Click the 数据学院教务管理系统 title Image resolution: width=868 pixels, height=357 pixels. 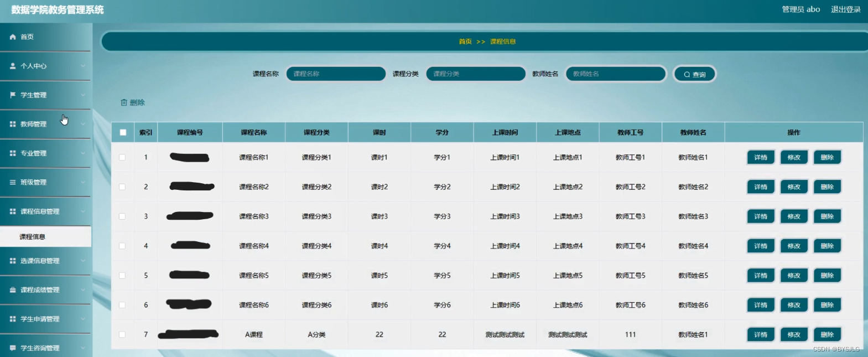coord(58,10)
